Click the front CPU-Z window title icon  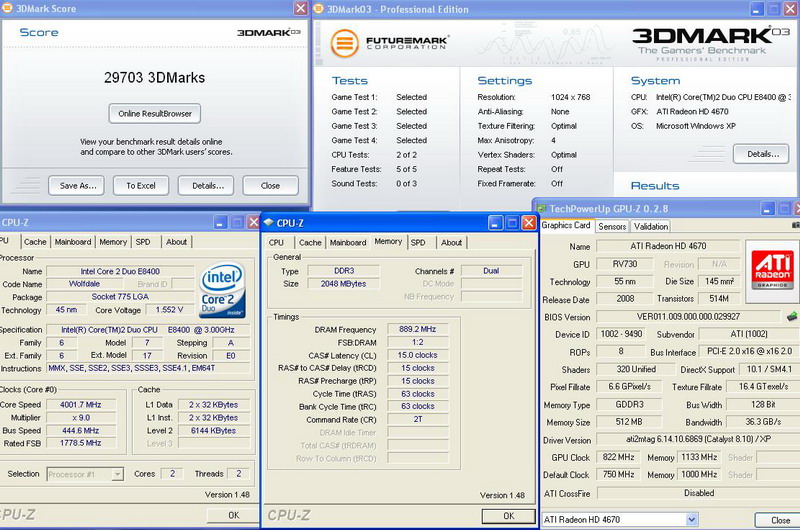(269, 222)
